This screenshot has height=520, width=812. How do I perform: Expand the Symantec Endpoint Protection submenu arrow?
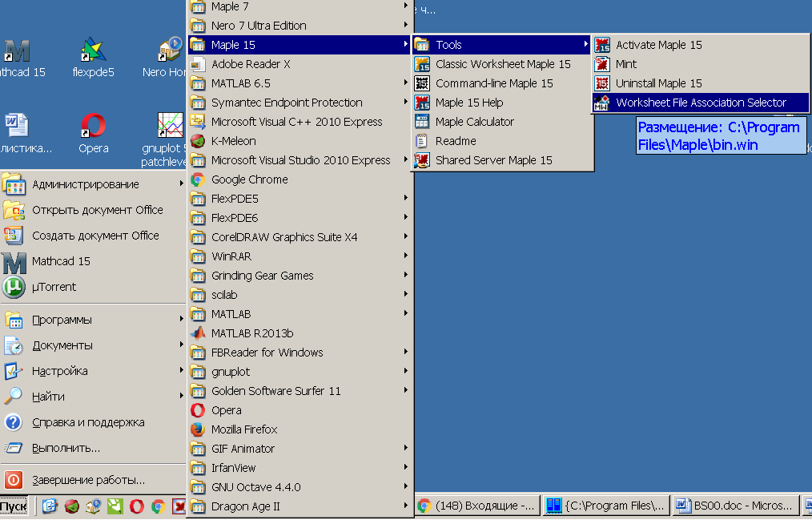point(405,102)
